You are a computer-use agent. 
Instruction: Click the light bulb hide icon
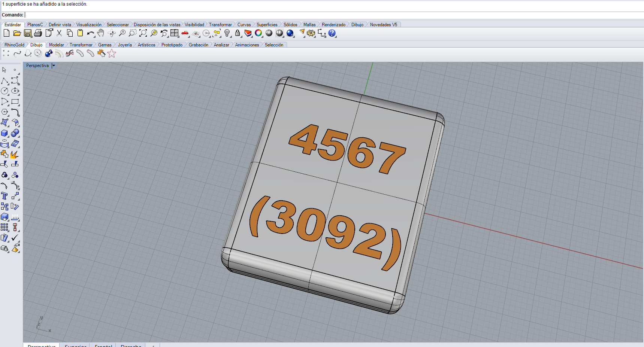point(227,33)
